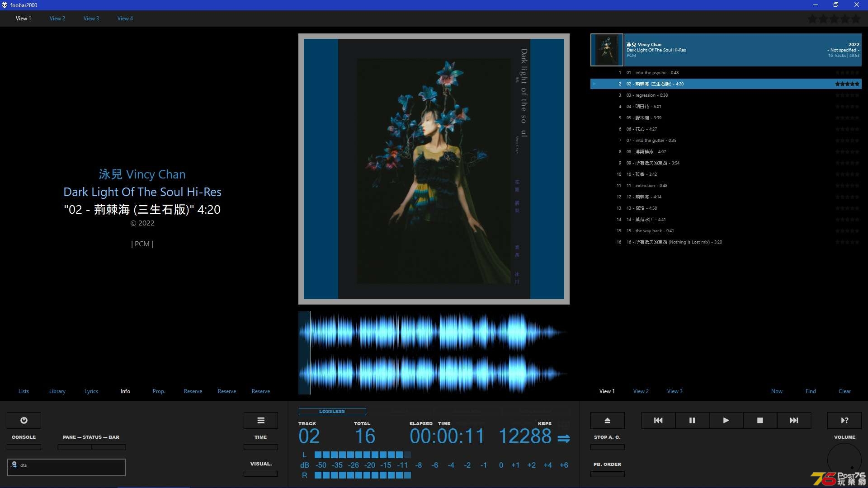
Task: Toggle the Pane indicator bar
Action: pos(75,447)
